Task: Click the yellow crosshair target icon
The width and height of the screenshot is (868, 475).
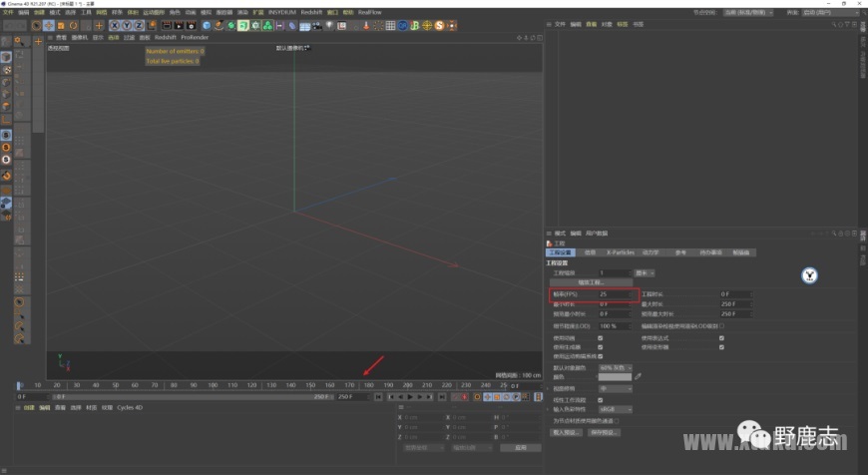Action: click(427, 26)
